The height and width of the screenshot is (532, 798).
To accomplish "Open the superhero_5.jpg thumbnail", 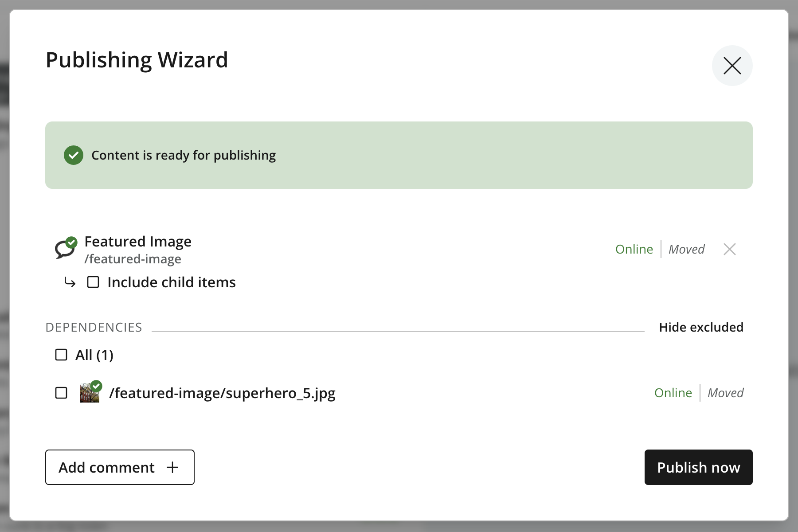I will (x=90, y=393).
